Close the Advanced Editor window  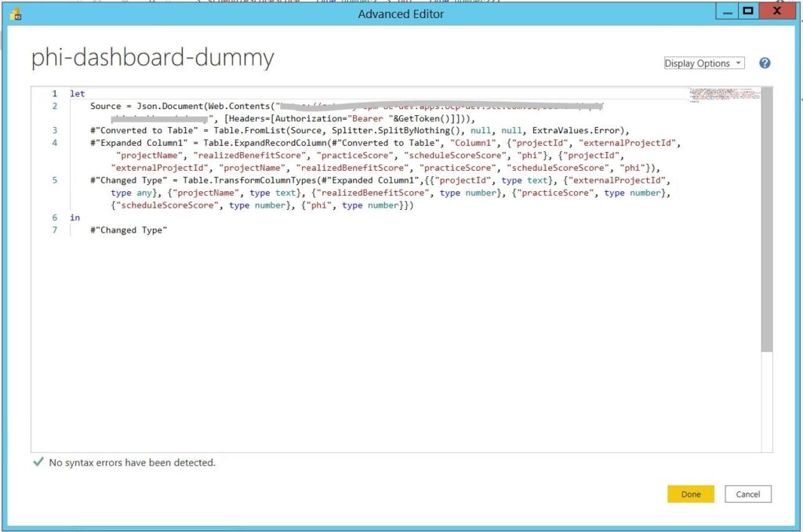tap(777, 11)
